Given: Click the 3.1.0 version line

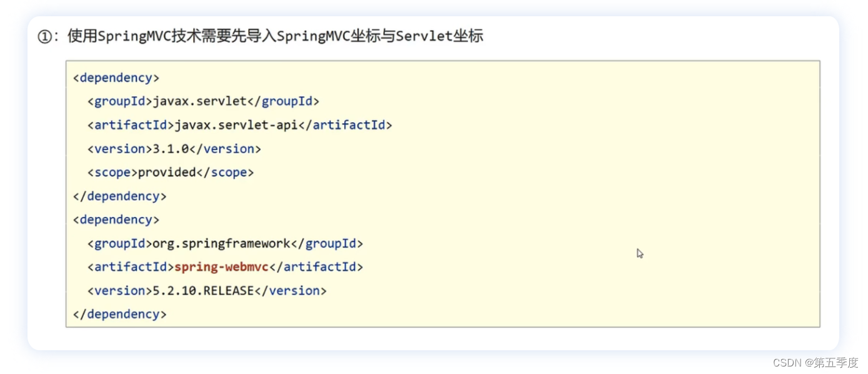Looking at the screenshot, I should point(174,149).
